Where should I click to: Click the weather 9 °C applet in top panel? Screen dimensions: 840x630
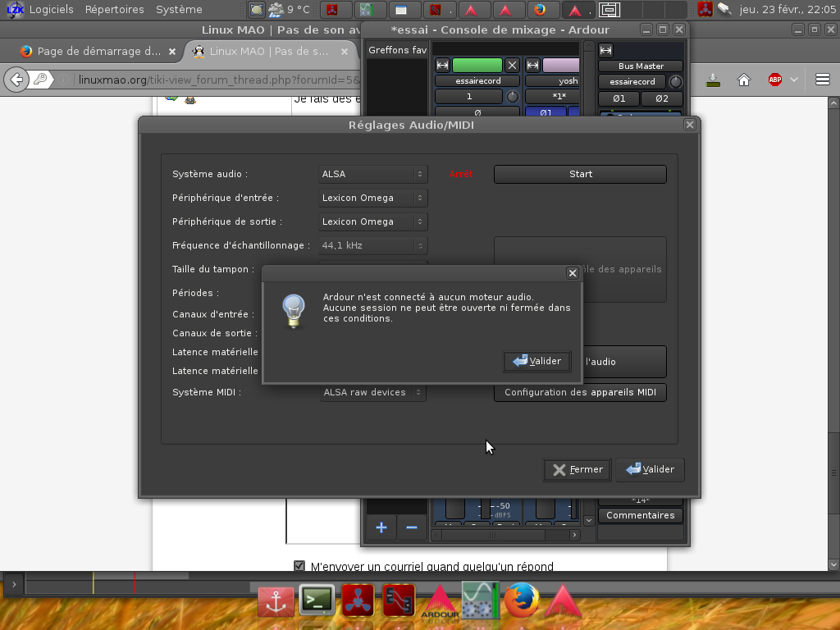click(x=290, y=9)
